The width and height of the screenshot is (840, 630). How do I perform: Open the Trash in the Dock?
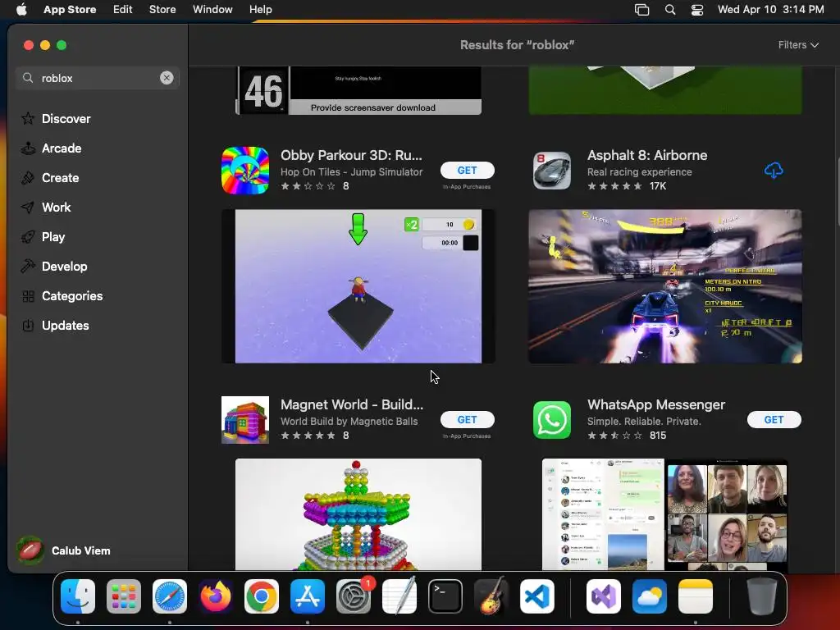[761, 596]
